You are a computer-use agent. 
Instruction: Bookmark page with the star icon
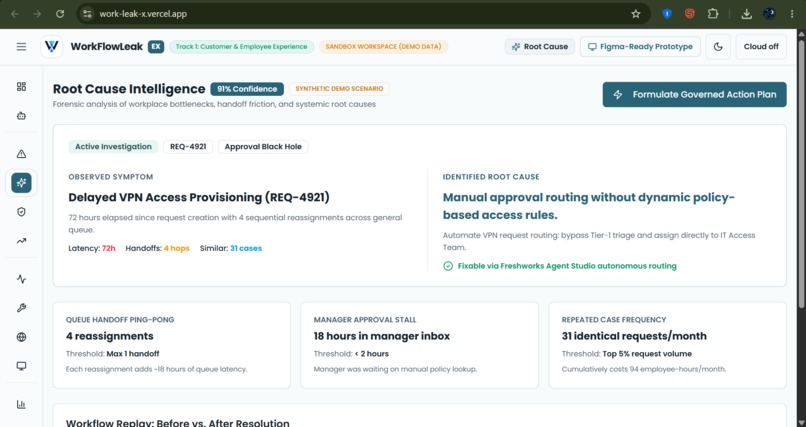pyautogui.click(x=636, y=14)
